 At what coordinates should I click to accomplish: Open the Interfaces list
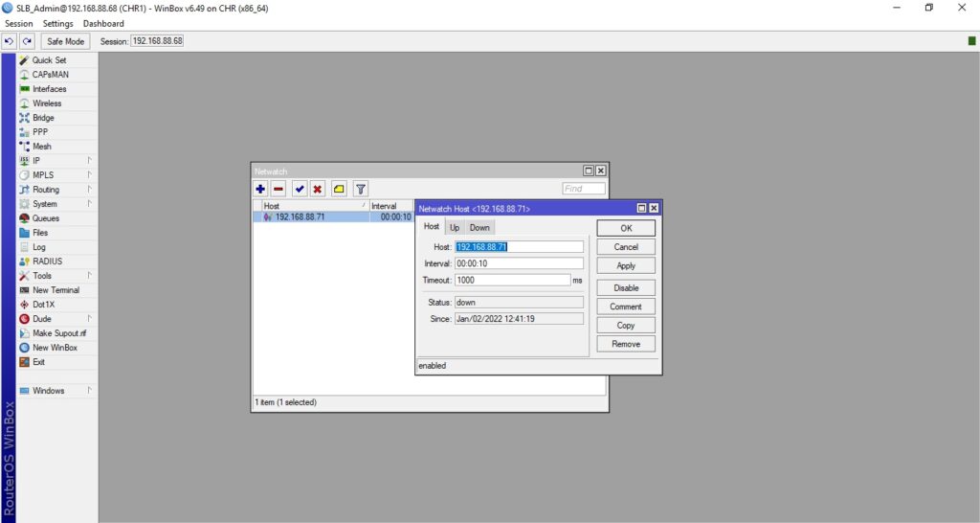point(50,89)
